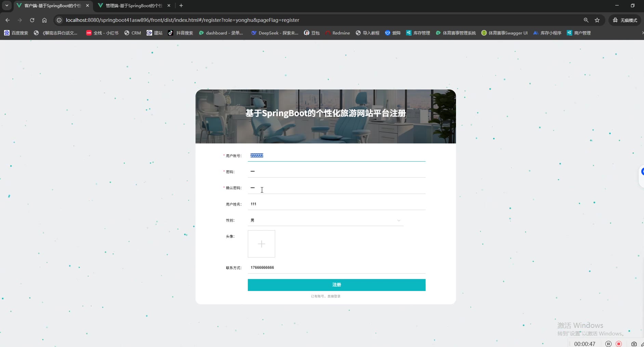Open the DeepSeek bookmark
Viewport: 644px width, 347px height.
pos(275,33)
